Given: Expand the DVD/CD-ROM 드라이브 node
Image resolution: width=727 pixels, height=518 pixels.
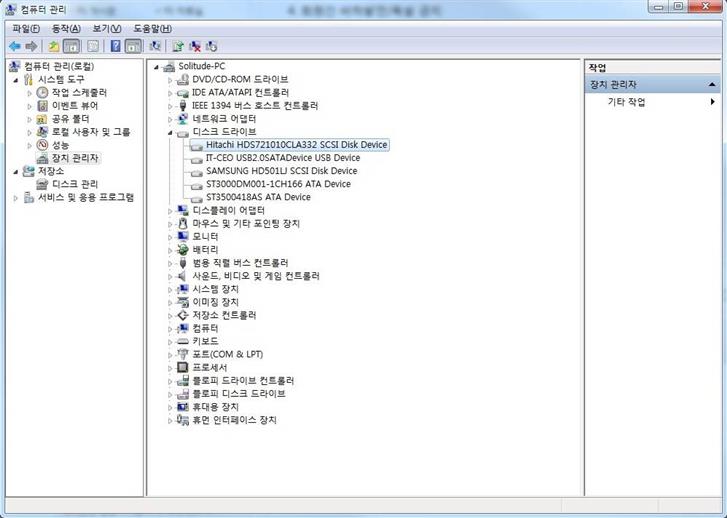Looking at the screenshot, I should point(171,79).
